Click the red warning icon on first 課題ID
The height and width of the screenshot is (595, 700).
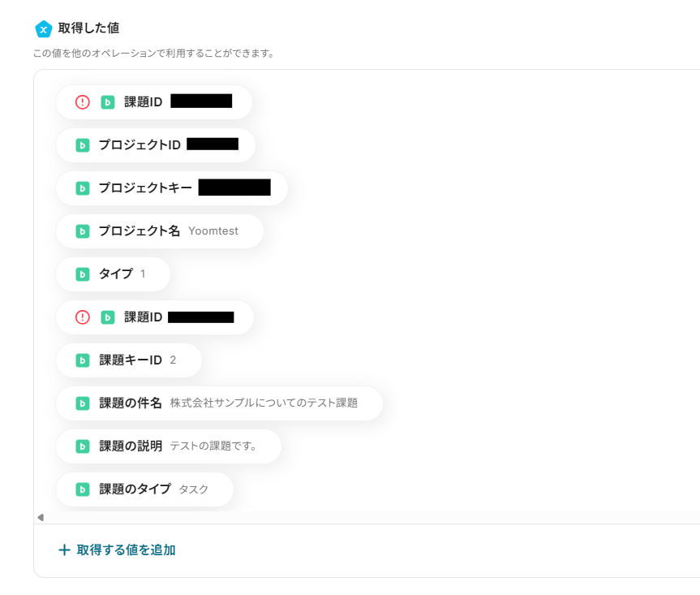(x=83, y=102)
